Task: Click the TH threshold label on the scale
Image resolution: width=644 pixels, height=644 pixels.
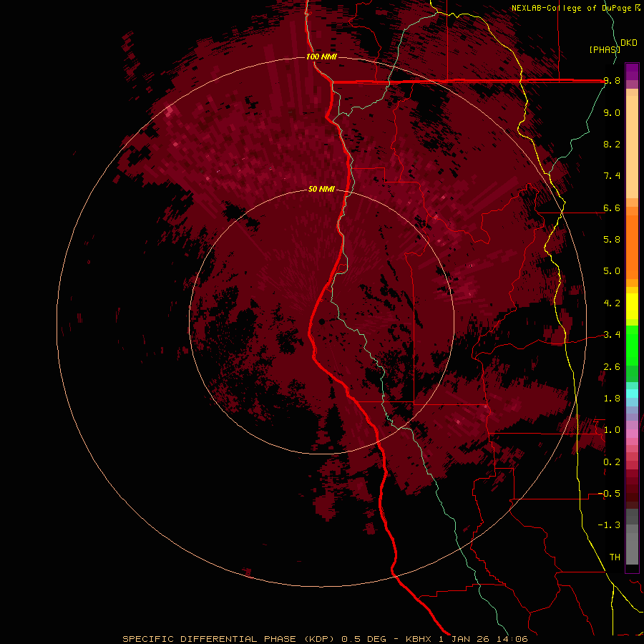Action: pos(615,557)
